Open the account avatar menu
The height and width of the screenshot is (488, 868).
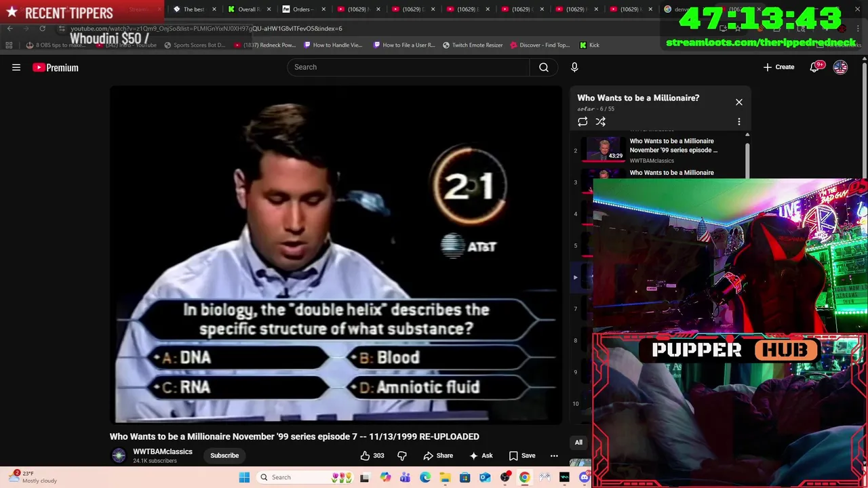click(x=840, y=67)
